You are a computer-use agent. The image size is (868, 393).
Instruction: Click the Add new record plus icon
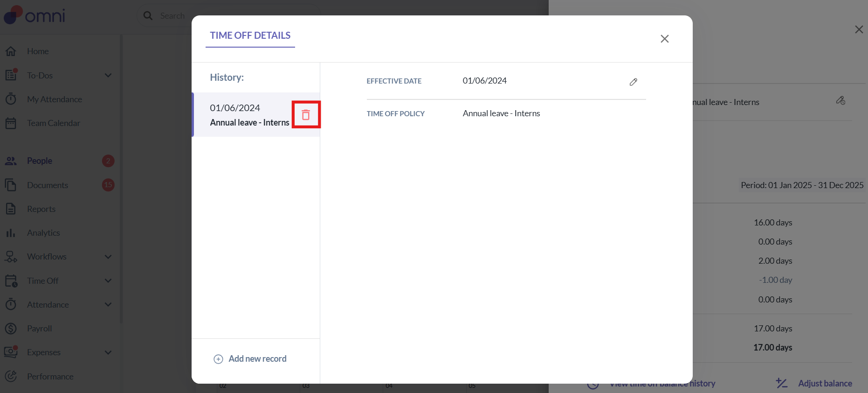218,359
